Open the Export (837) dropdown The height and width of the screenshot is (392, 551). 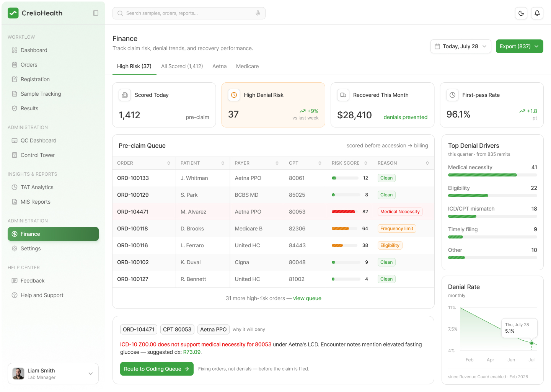click(x=520, y=46)
